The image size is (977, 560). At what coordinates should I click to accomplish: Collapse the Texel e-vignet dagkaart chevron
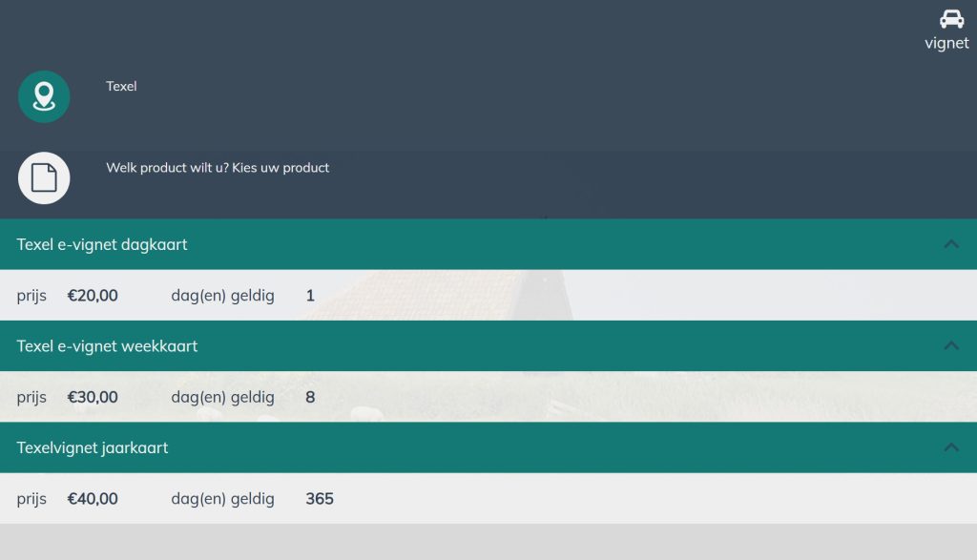click(x=950, y=244)
